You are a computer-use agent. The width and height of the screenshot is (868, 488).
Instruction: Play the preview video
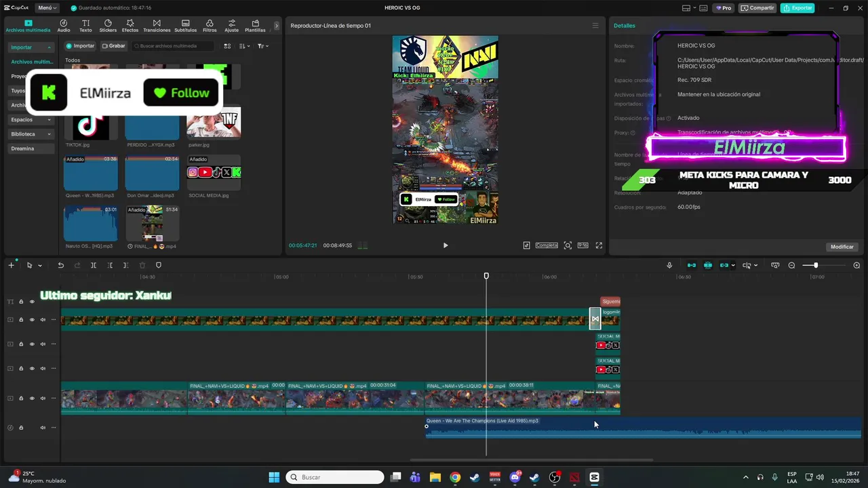coord(446,245)
